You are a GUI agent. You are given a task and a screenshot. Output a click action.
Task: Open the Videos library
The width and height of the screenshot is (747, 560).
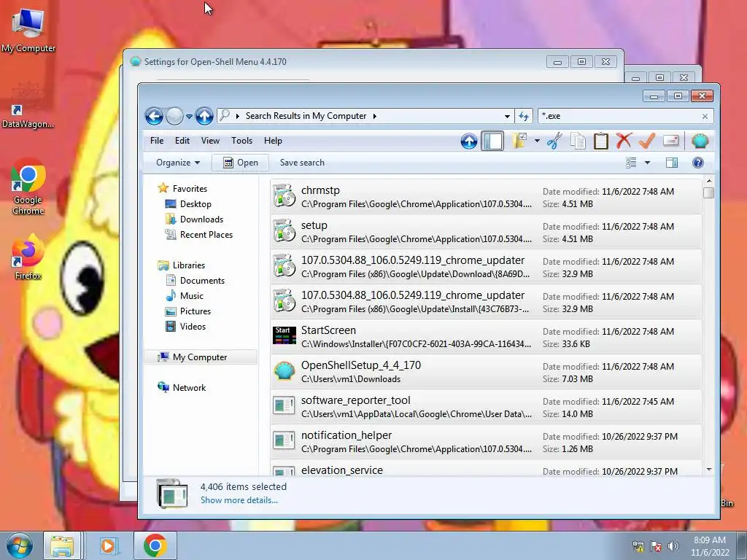tap(193, 326)
